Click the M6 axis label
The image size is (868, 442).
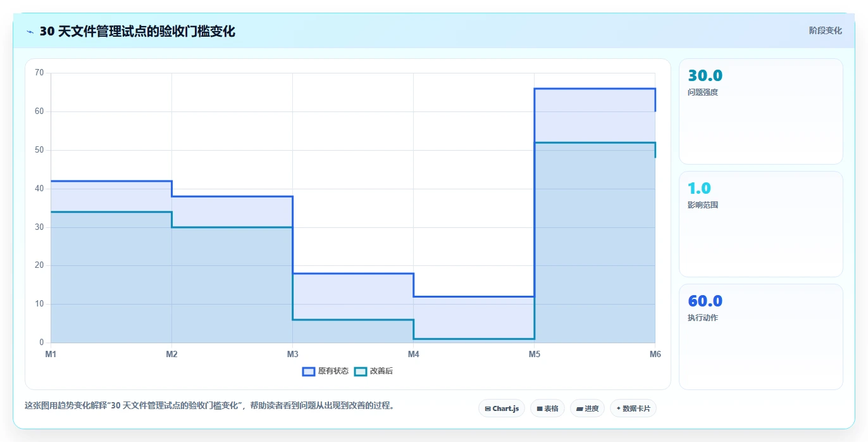655,354
